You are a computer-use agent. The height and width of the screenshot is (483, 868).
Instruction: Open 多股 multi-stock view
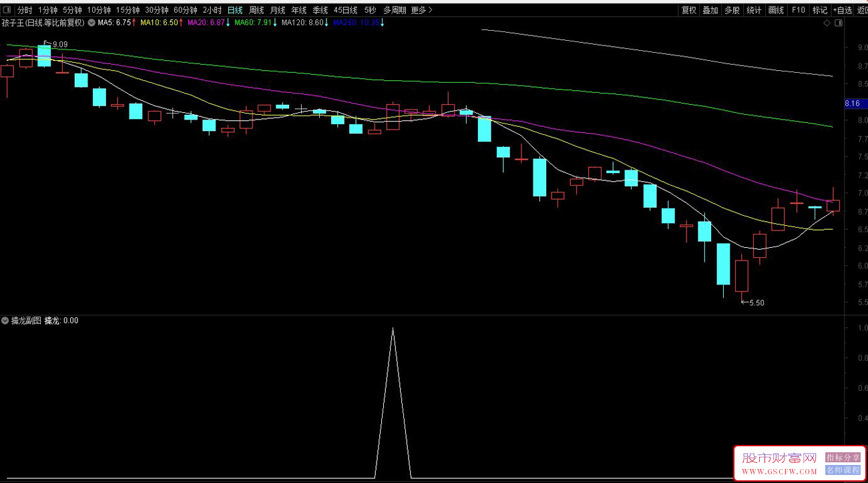pos(732,10)
